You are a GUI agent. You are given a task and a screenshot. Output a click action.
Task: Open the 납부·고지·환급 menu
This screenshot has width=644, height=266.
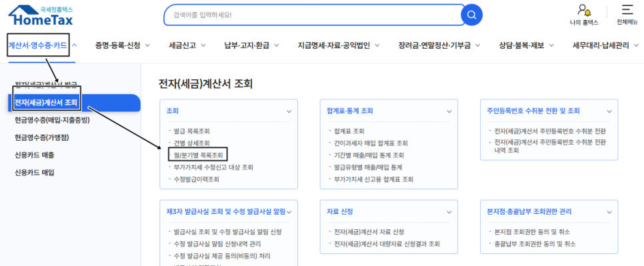pos(252,45)
